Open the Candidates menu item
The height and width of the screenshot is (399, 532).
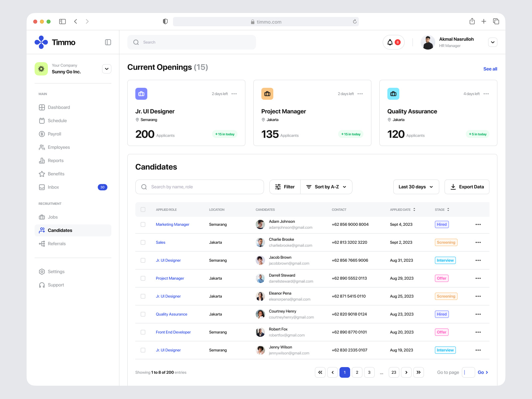click(60, 230)
